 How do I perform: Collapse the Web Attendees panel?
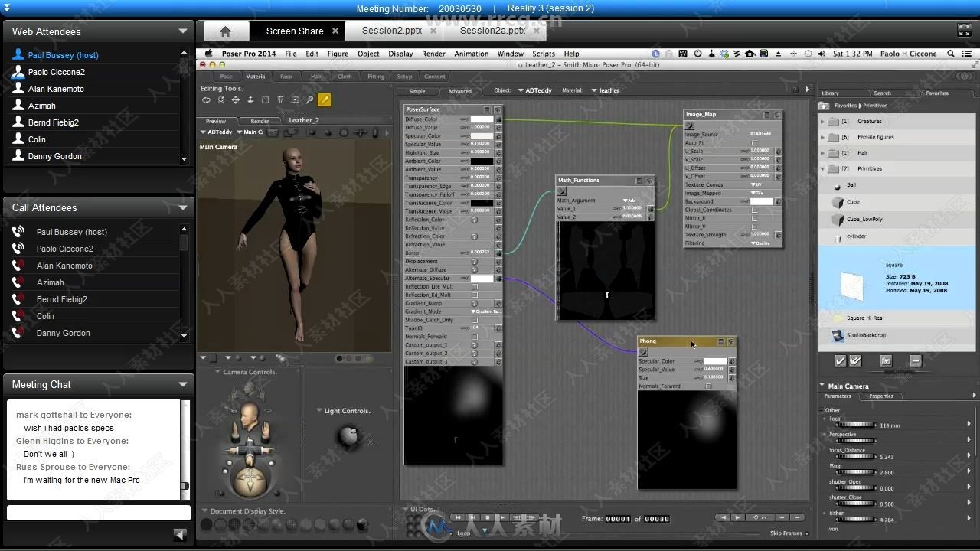(182, 31)
